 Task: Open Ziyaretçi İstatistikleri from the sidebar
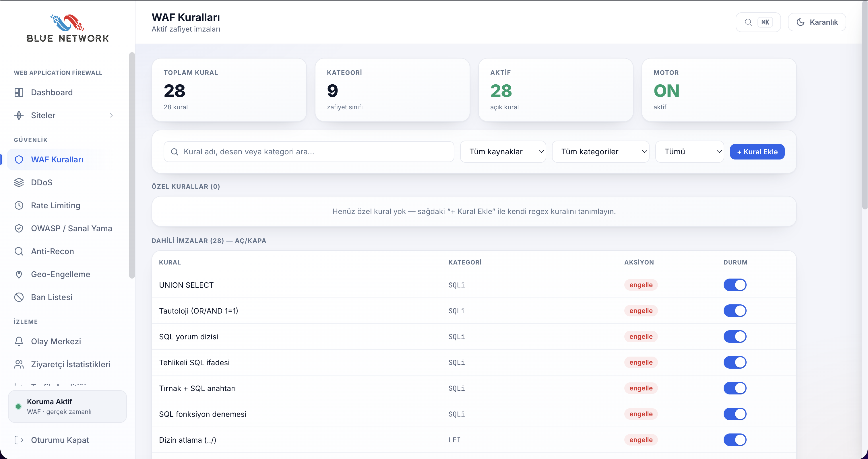click(70, 364)
